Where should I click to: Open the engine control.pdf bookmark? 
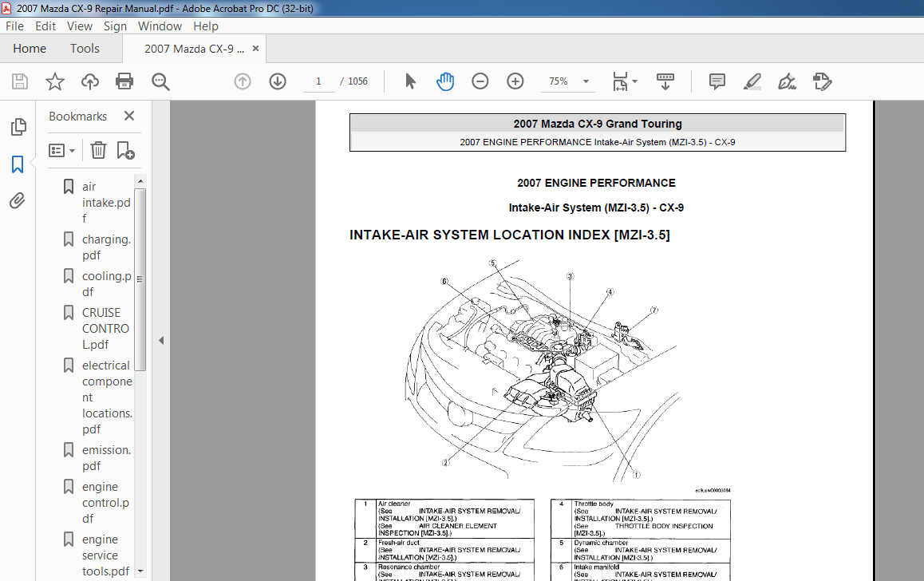105,503
